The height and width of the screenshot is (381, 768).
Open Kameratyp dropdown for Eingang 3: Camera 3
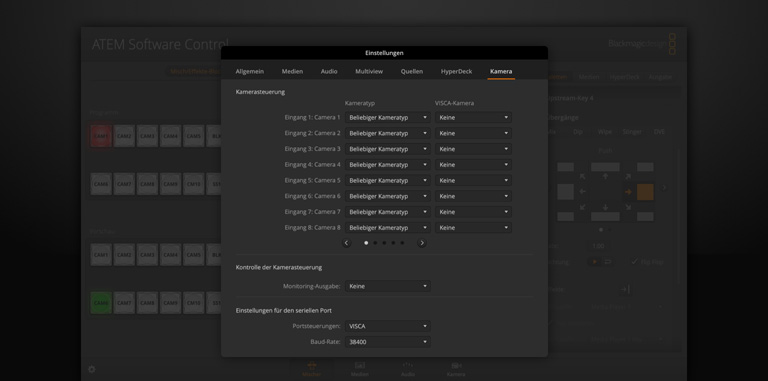[388, 149]
